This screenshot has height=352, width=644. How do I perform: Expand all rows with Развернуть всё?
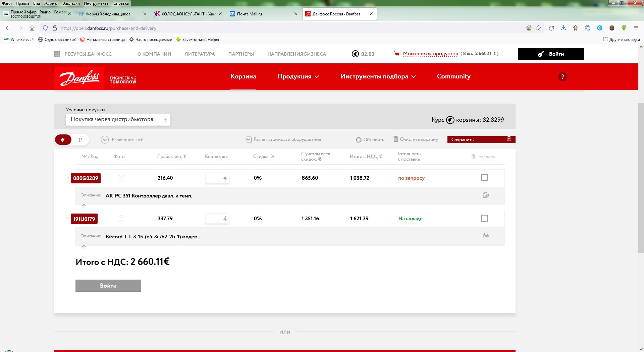pyautogui.click(x=122, y=140)
